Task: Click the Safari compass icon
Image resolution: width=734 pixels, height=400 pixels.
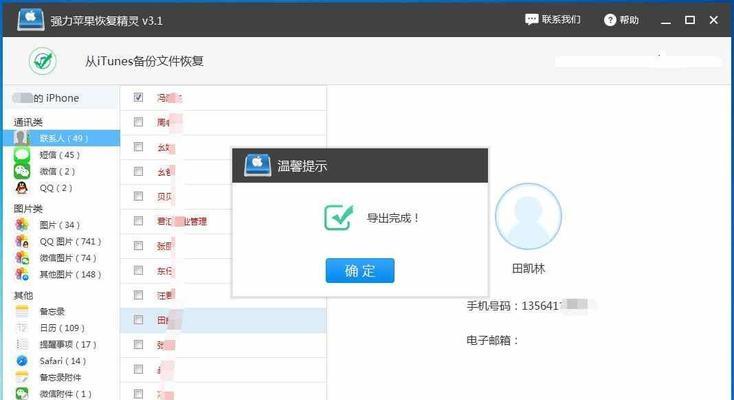Action: [22, 361]
